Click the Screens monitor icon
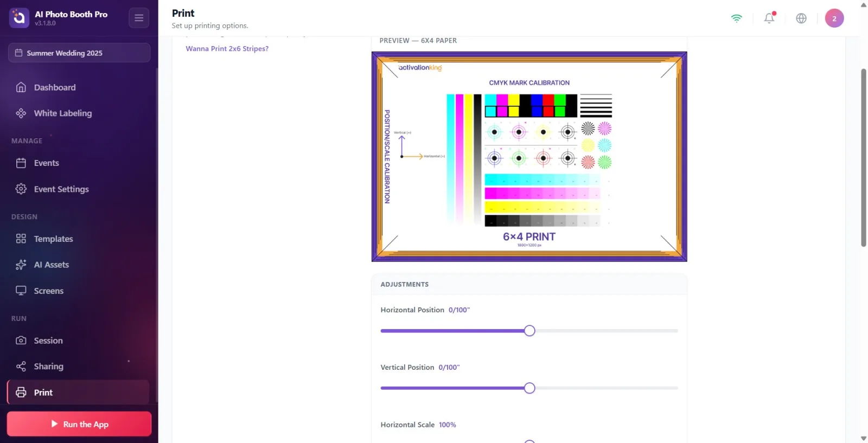The width and height of the screenshot is (868, 443). tap(21, 291)
